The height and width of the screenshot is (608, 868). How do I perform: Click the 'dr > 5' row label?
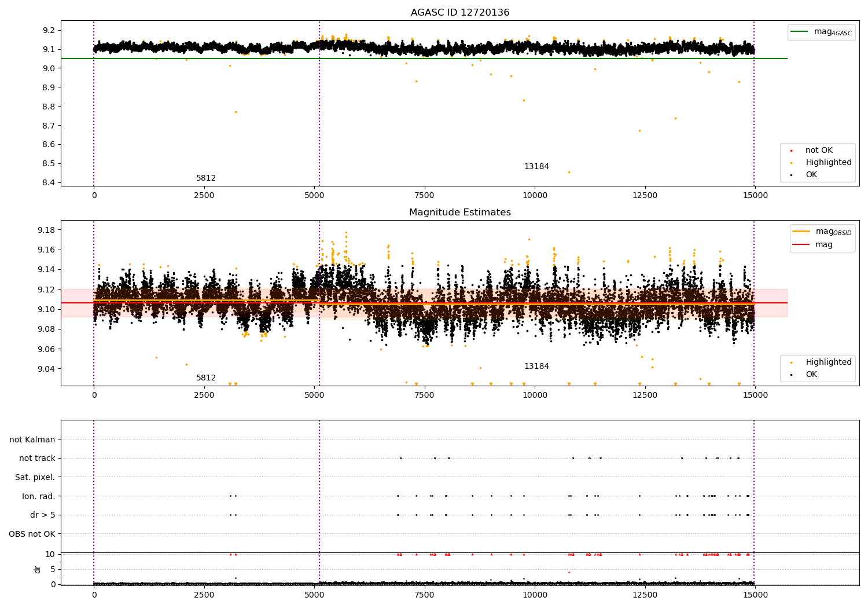tap(43, 515)
